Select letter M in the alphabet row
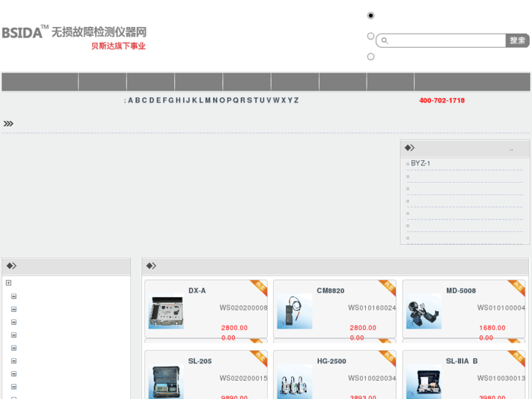The height and width of the screenshot is (399, 532). 208,100
